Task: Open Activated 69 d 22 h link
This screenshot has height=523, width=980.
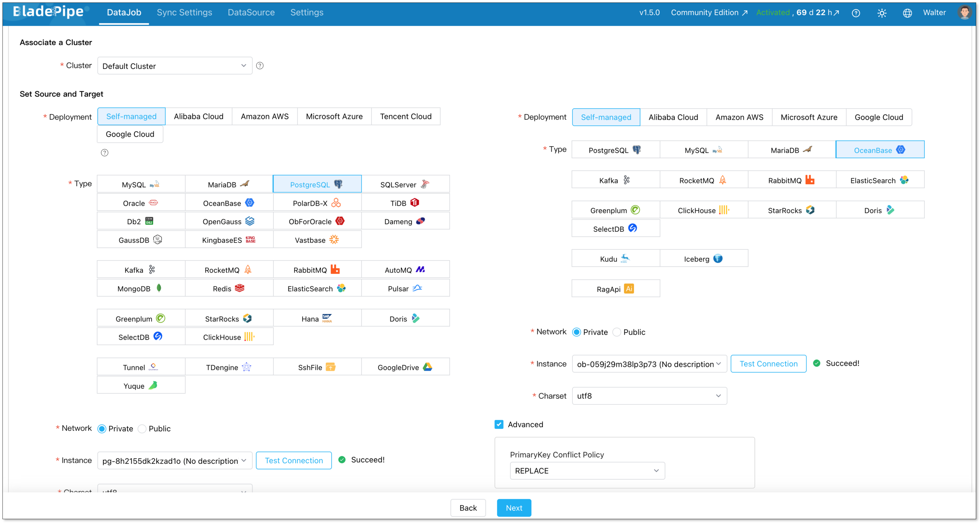Action: click(797, 12)
